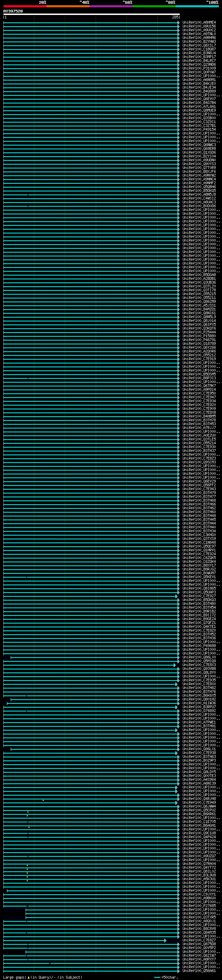The height and width of the screenshot is (980, 222).
Task: Select hit label UniRef100_Q6Y266
Action: pos(199,347)
